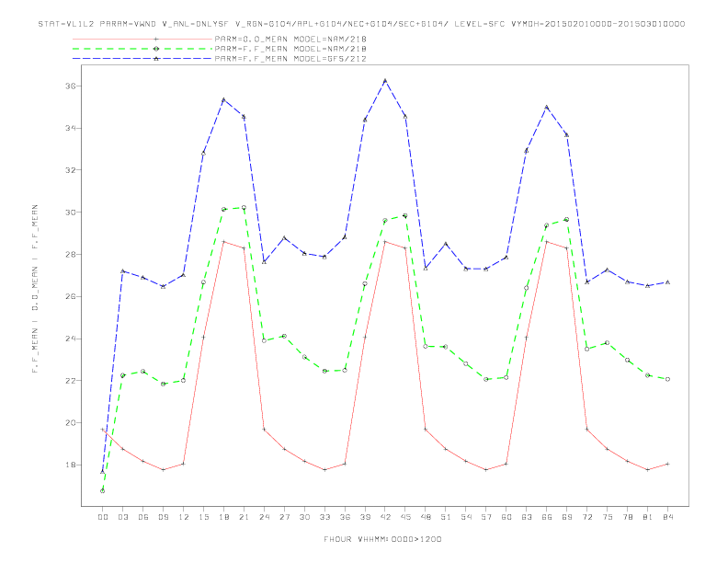Click the green NAM circle marker at hour 84
This screenshot has width=728, height=563.
[667, 379]
